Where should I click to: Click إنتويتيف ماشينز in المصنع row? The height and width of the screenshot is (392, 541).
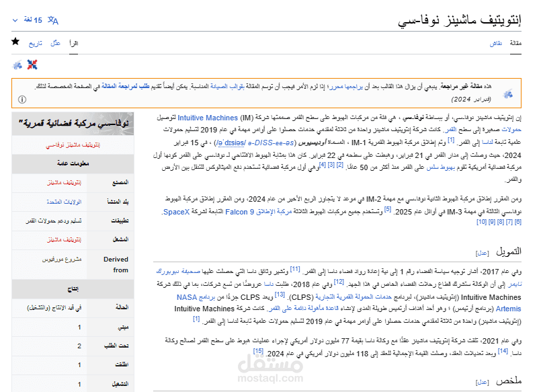coord(64,182)
